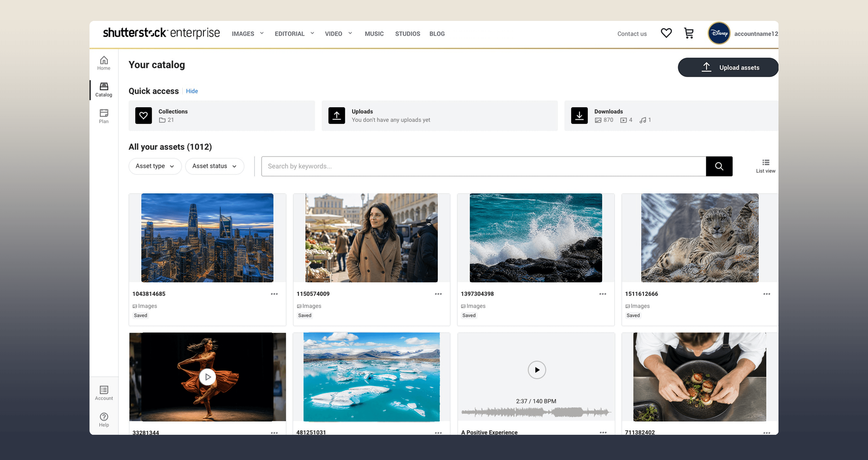Open the glacier lagoon thumbnail

(x=371, y=377)
